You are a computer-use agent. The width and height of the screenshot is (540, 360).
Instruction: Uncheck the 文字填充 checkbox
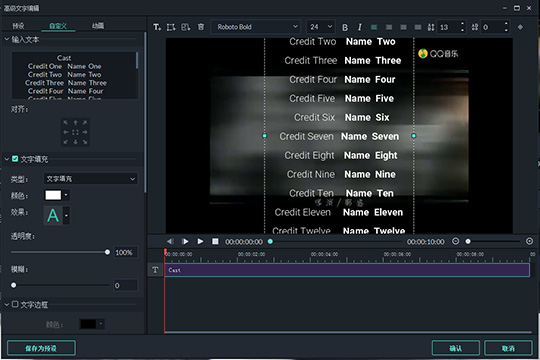coord(15,159)
